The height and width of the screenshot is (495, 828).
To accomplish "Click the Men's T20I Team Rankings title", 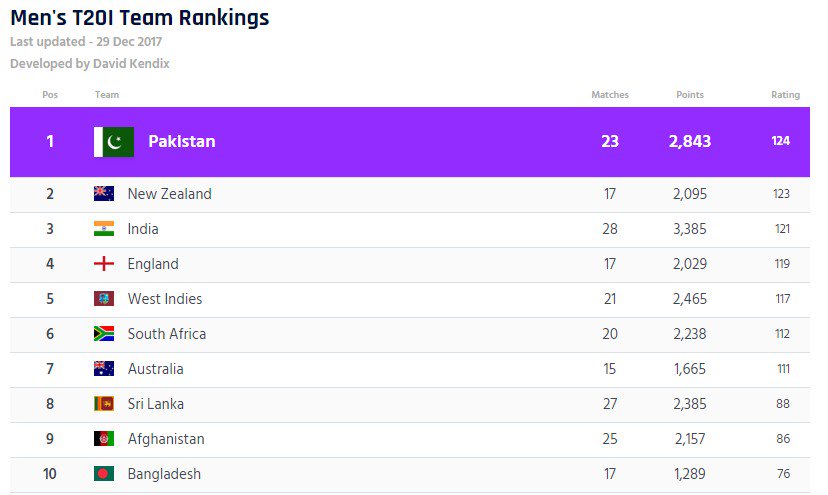I will 140,17.
